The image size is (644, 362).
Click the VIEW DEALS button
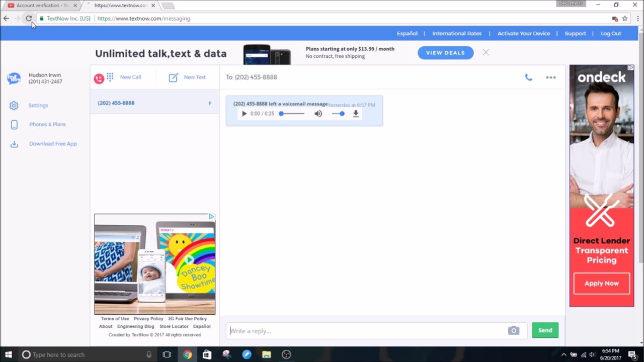tap(445, 53)
